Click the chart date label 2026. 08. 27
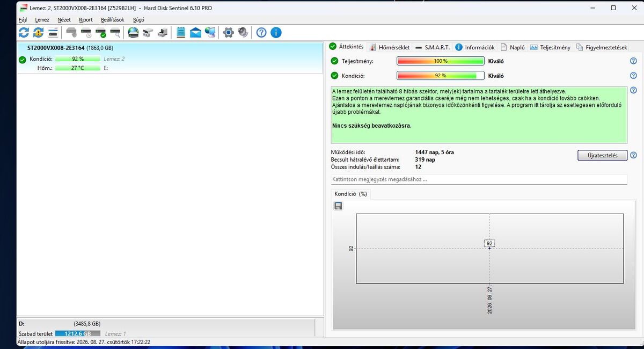644x349 pixels. point(490,300)
